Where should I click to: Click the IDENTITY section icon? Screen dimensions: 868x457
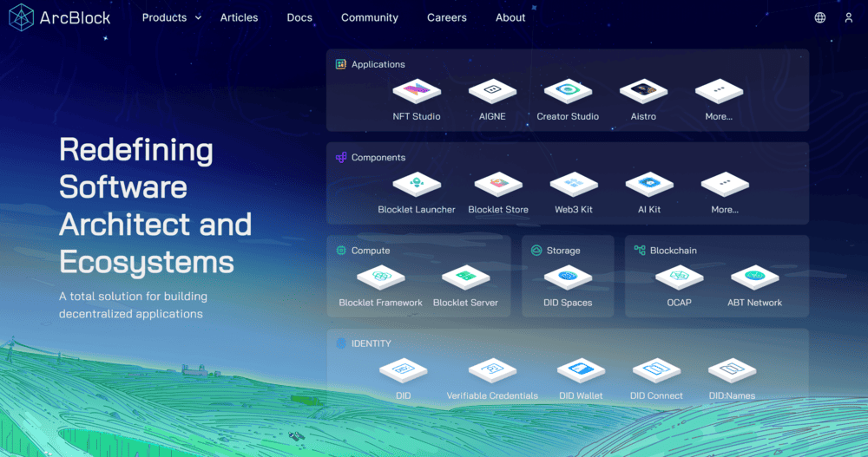coord(341,343)
